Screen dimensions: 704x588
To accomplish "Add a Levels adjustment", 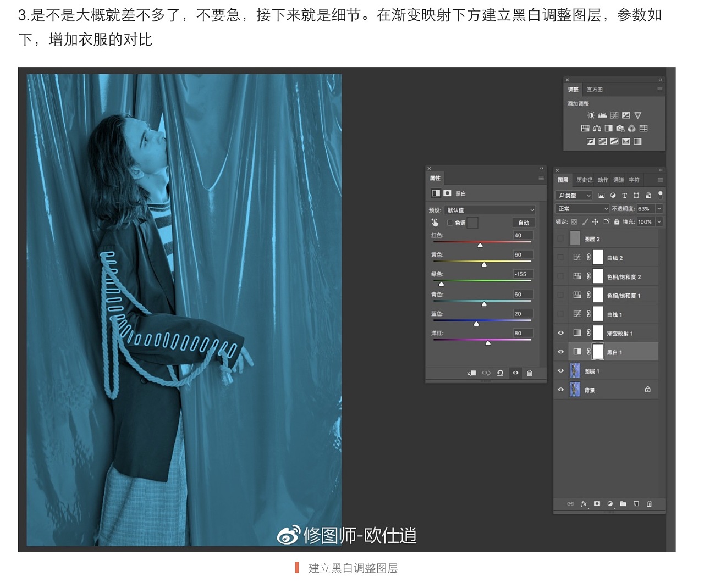I will tap(603, 115).
